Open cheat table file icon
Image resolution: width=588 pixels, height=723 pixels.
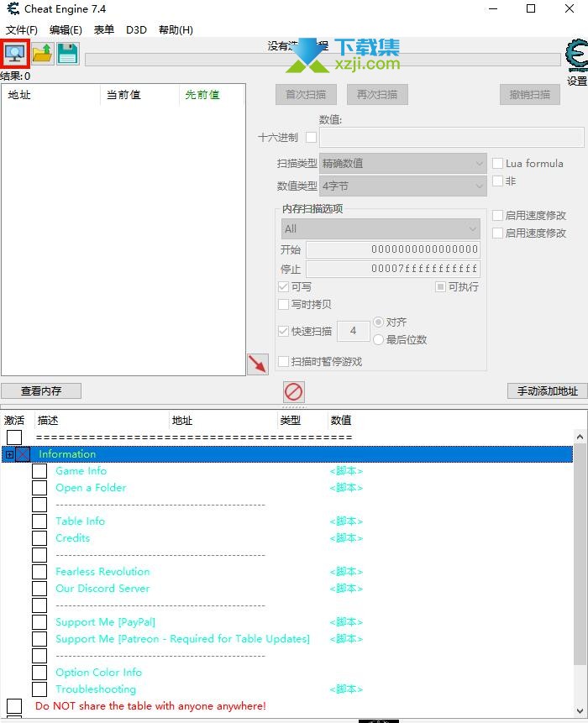[43, 54]
